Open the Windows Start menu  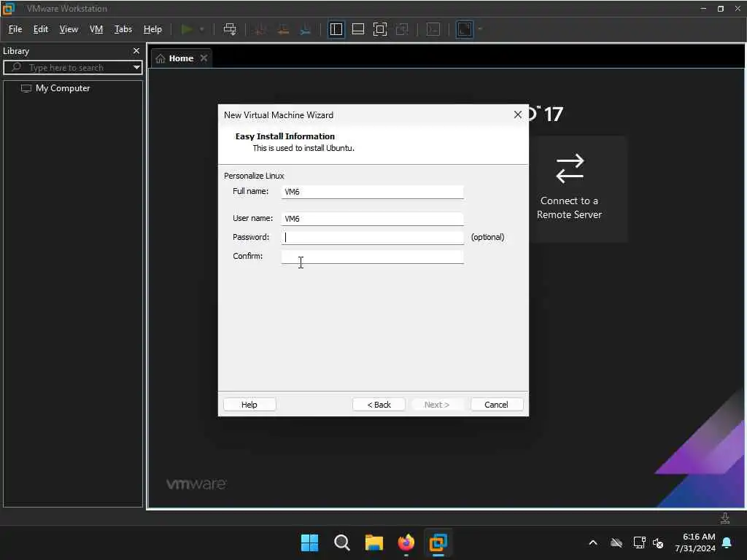coord(309,542)
